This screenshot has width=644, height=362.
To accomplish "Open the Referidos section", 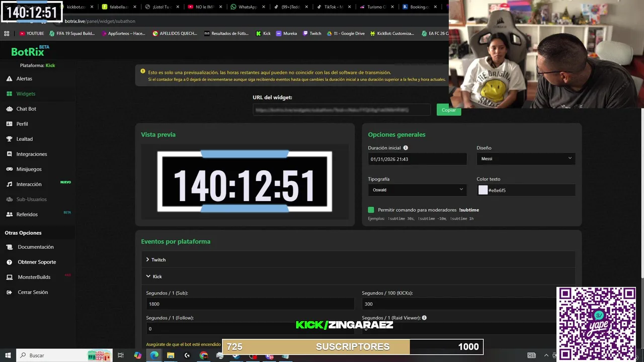I will [x=27, y=214].
